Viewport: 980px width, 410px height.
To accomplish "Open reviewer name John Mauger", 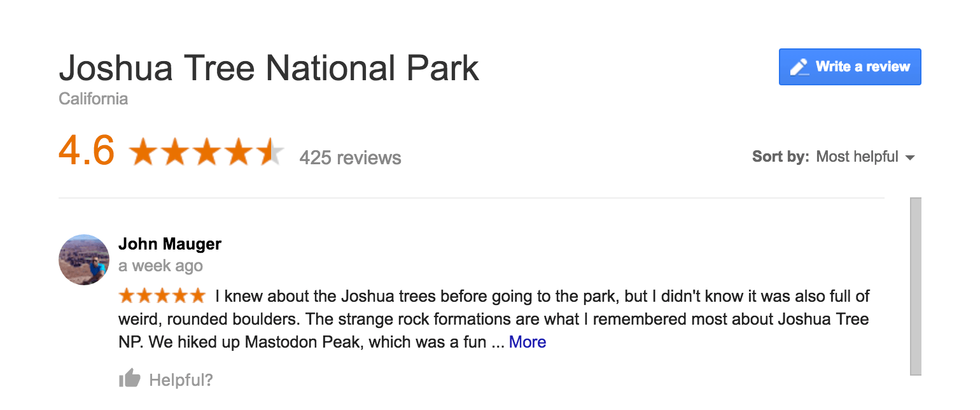I will pos(170,244).
